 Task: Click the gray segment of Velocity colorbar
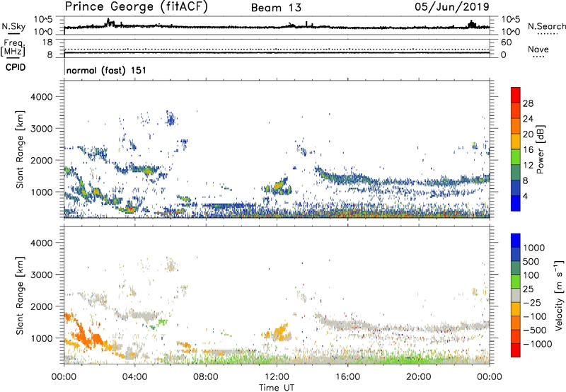click(516, 295)
